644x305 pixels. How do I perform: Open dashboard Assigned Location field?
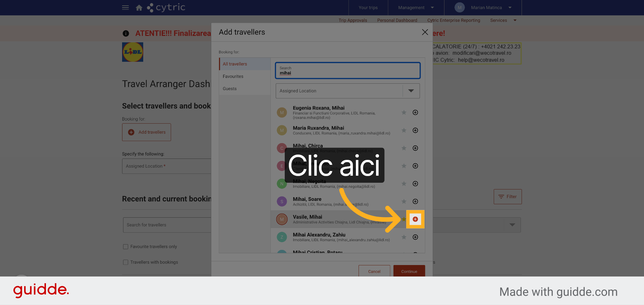point(167,166)
